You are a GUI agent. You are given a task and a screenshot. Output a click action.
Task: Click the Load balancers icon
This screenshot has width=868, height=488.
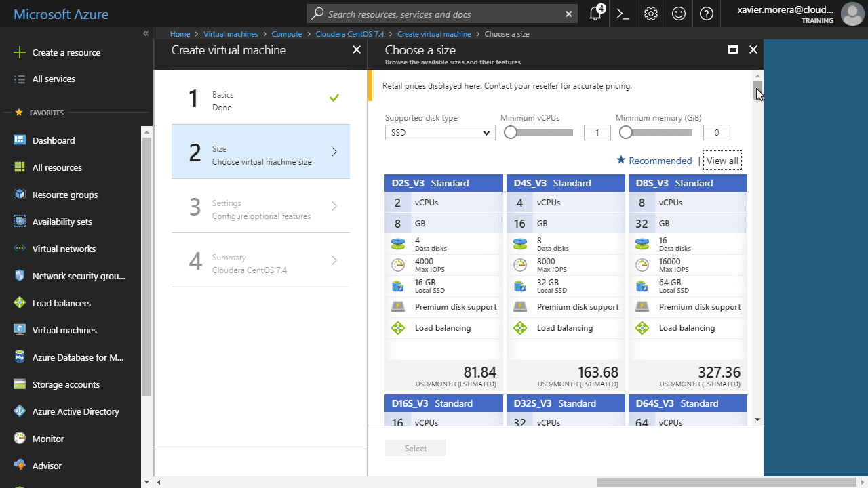(x=20, y=303)
